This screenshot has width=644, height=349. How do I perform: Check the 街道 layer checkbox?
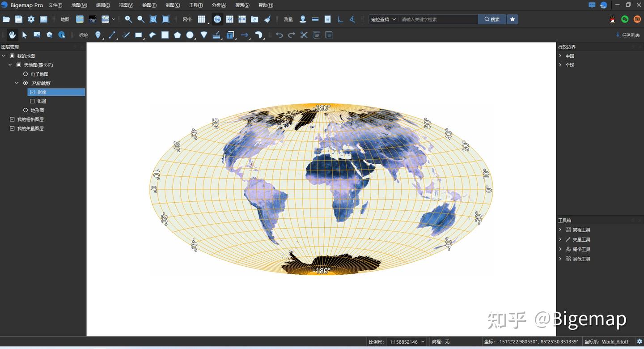tap(32, 101)
